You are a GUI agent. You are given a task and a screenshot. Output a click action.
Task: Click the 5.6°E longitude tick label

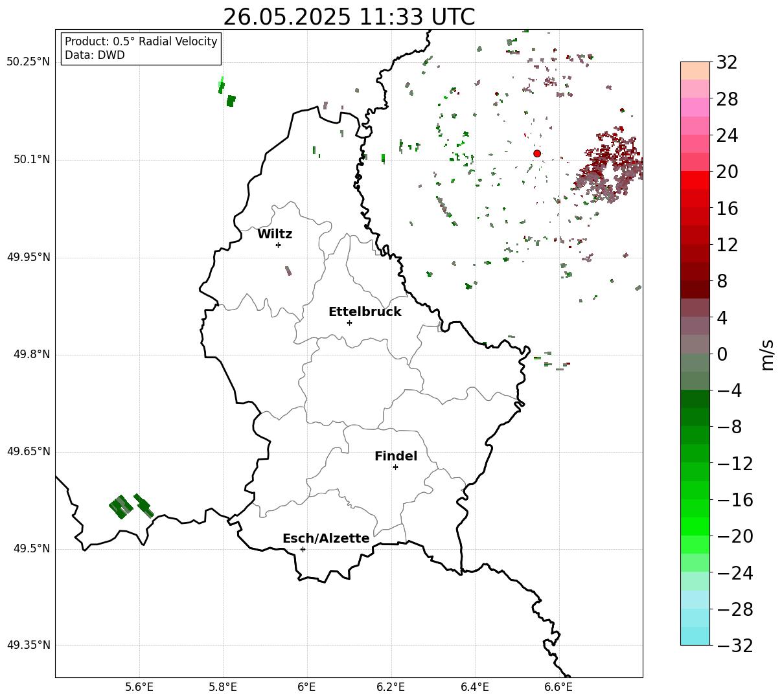tap(139, 687)
